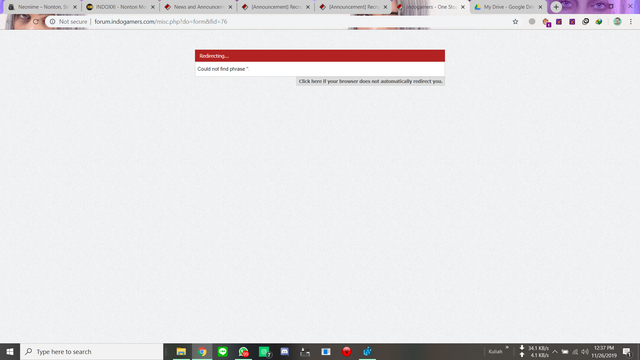Screen dimensions: 640x360
Task: Open the Kuliah toolbar in the taskbar
Action: [x=495, y=351]
